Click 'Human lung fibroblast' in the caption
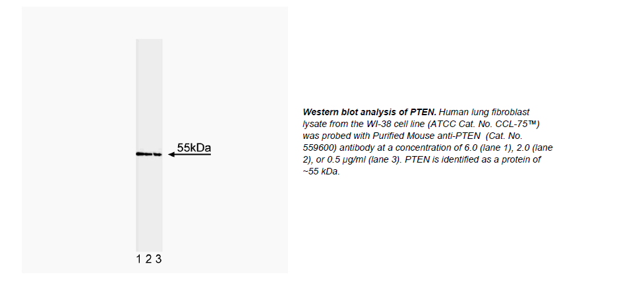 pos(483,113)
